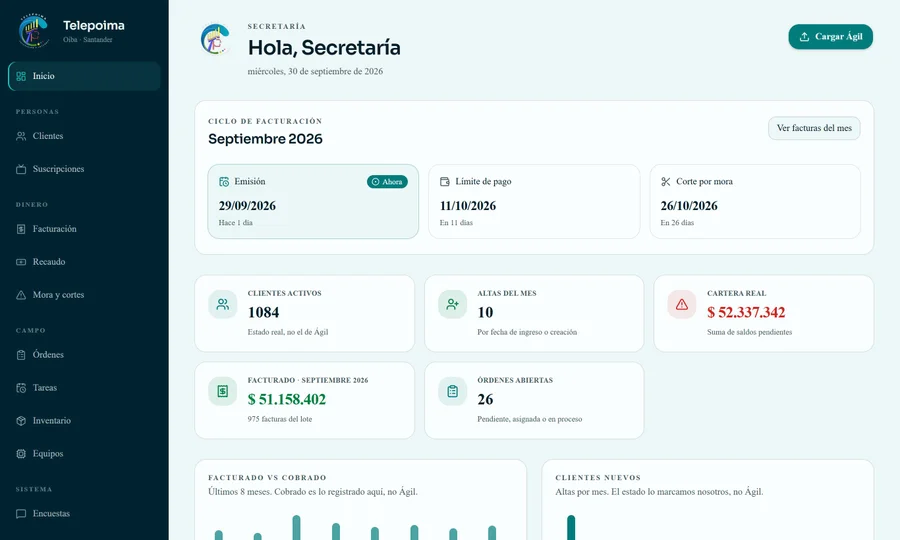This screenshot has width=900, height=540.
Task: Click the Ahora badge on Emisión
Action: tap(387, 182)
